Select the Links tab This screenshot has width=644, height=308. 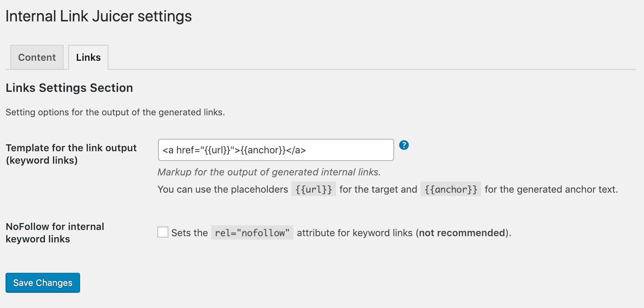pyautogui.click(x=88, y=57)
